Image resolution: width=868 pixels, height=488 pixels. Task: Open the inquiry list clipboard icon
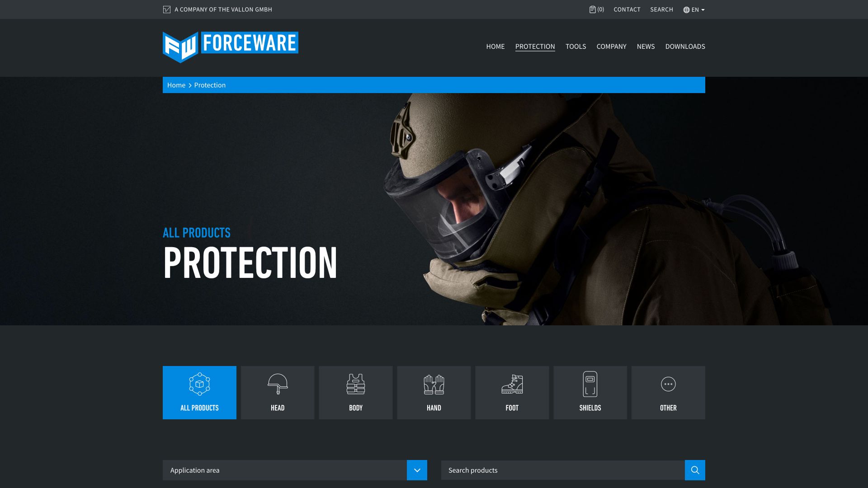pyautogui.click(x=593, y=9)
